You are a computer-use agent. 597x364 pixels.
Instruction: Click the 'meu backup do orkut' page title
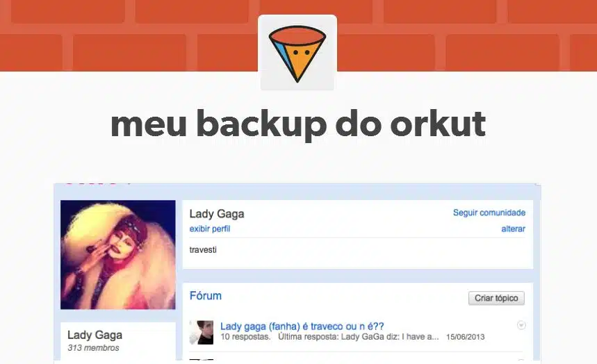pos(298,124)
